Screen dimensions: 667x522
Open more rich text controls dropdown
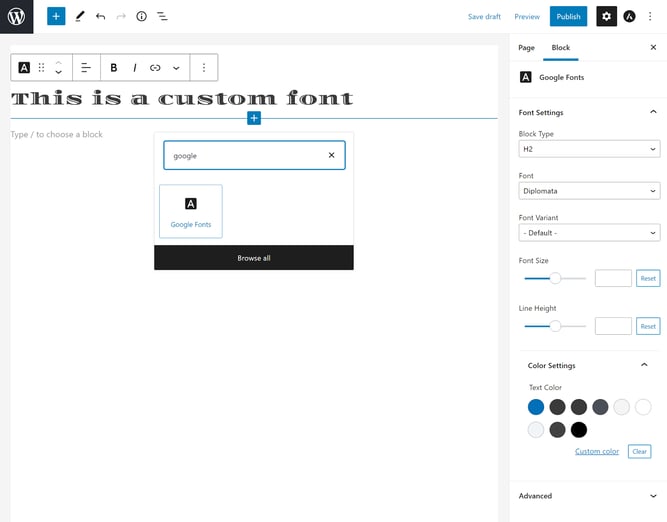click(176, 68)
